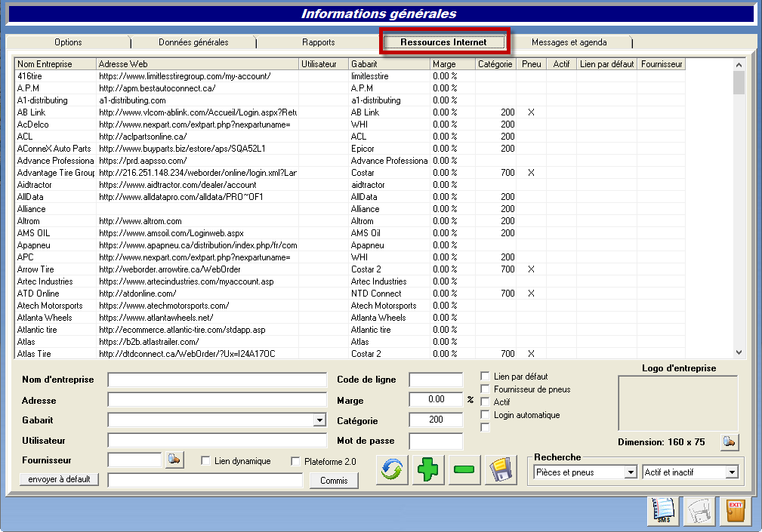This screenshot has height=532, width=762.
Task: Click the Fournisseur code field
Action: (134, 460)
